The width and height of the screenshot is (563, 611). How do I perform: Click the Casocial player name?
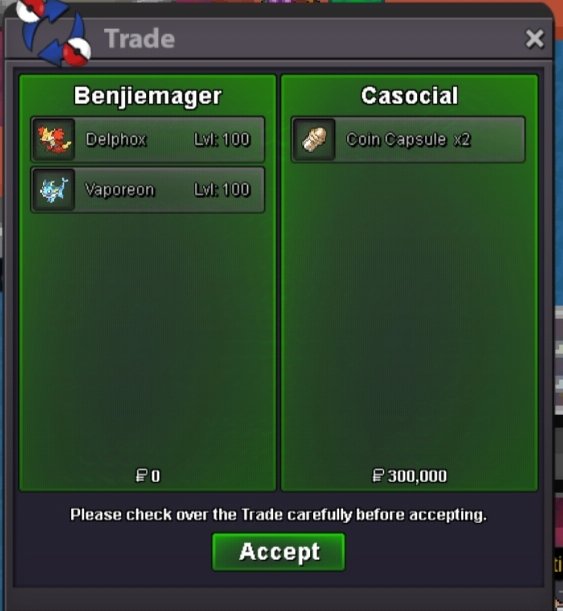coord(409,96)
